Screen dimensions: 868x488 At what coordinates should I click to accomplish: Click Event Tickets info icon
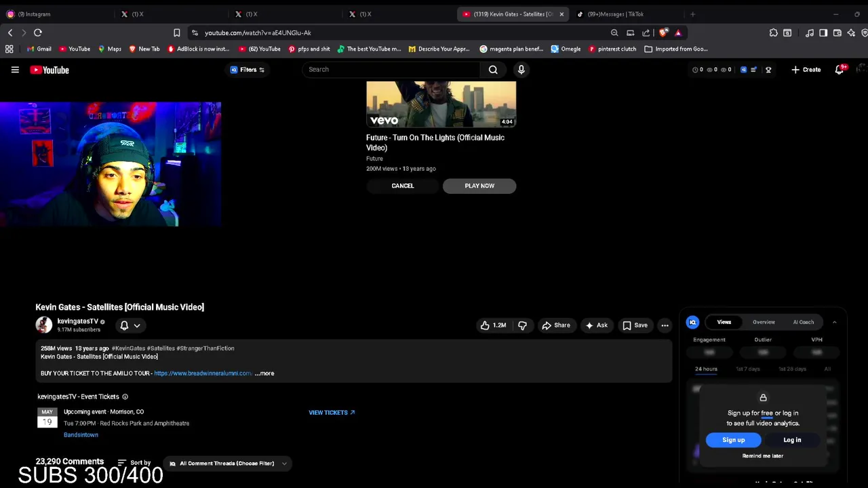(x=125, y=396)
